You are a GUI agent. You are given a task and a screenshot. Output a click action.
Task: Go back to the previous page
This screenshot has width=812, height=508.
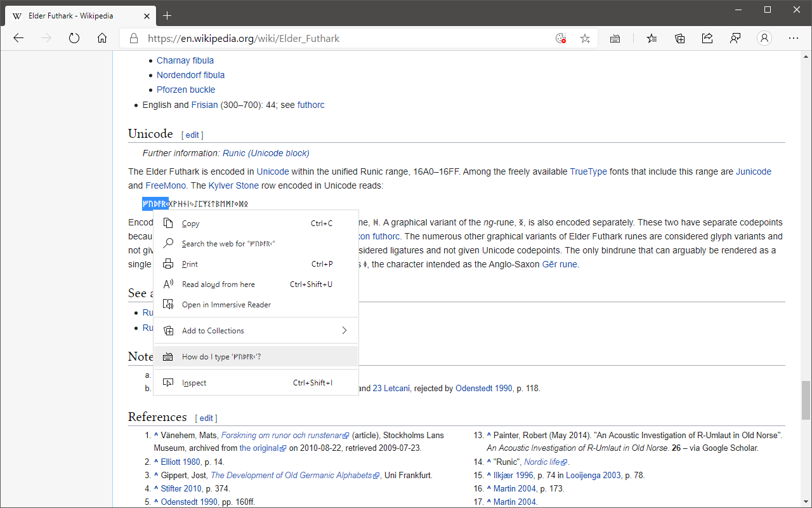[x=18, y=38]
